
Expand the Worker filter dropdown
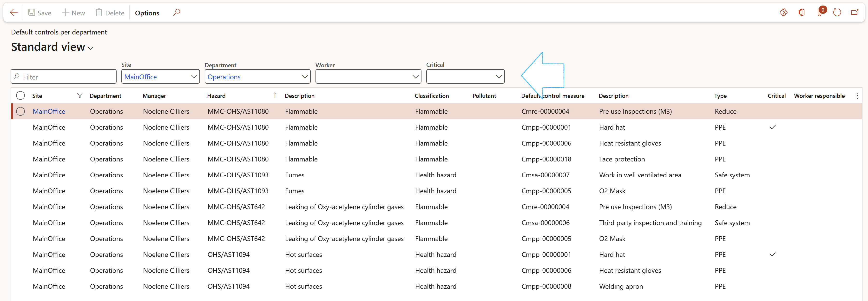[x=415, y=76]
